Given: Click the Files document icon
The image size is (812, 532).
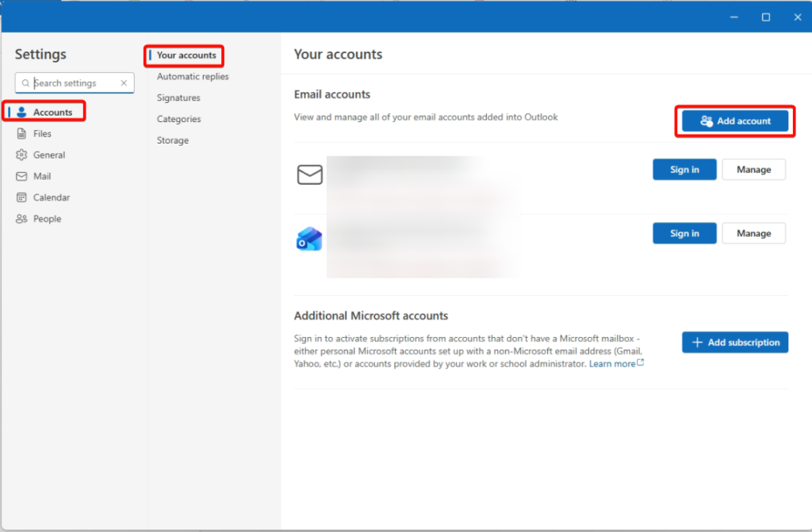Looking at the screenshot, I should pyautogui.click(x=22, y=134).
